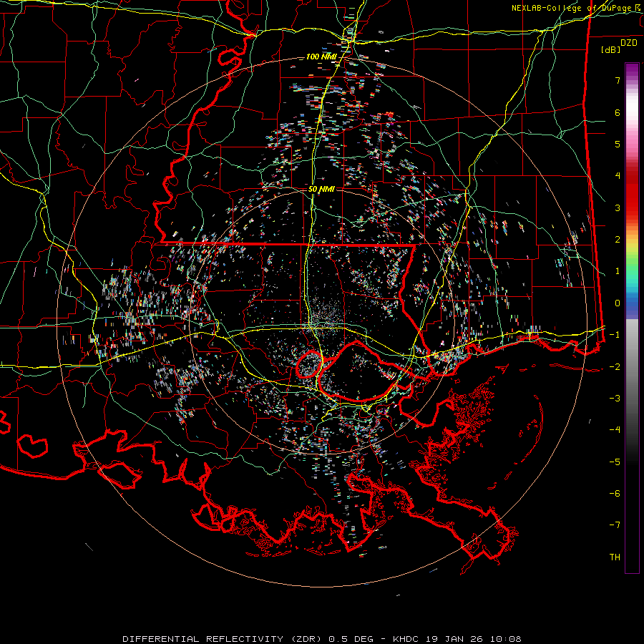Click the 7 value on color scale

(618, 80)
